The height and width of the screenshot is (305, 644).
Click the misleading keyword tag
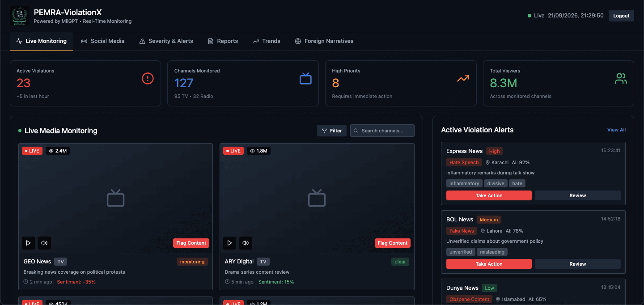[x=492, y=252]
